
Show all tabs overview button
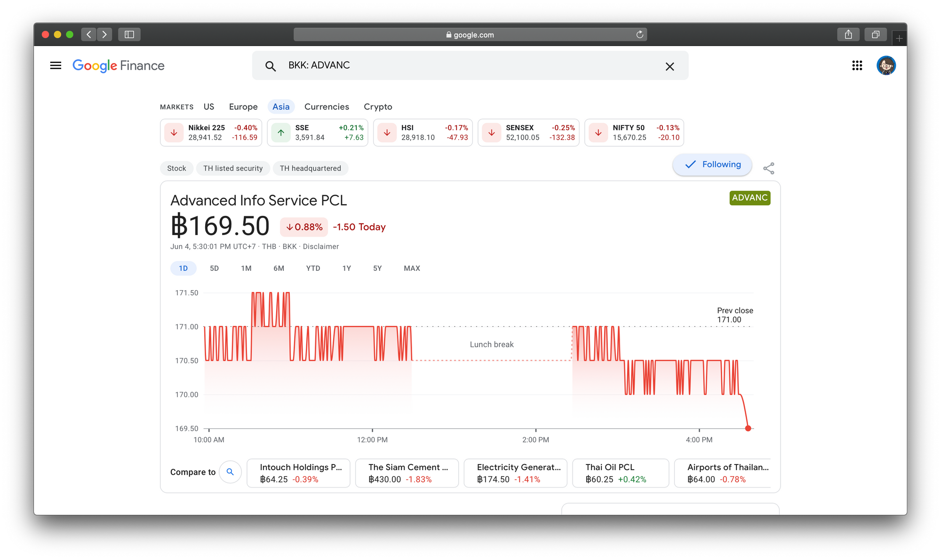(876, 34)
